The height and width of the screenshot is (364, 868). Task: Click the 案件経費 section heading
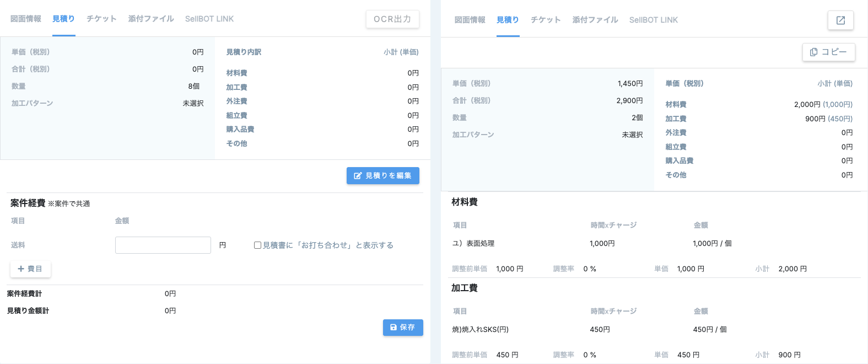point(28,203)
